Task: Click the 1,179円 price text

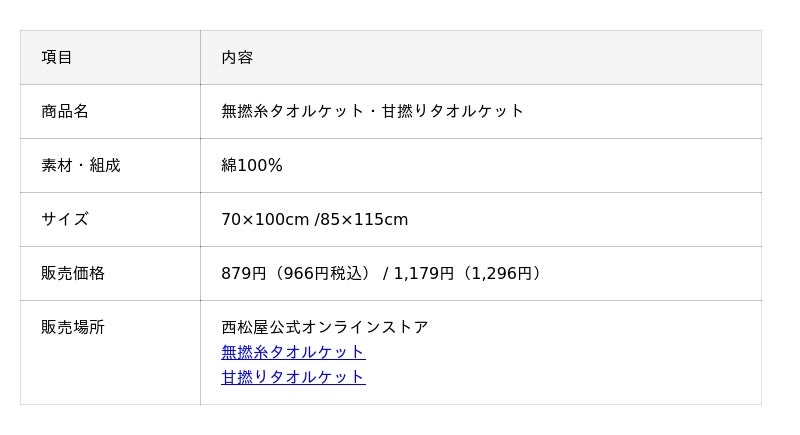Action: 424,273
